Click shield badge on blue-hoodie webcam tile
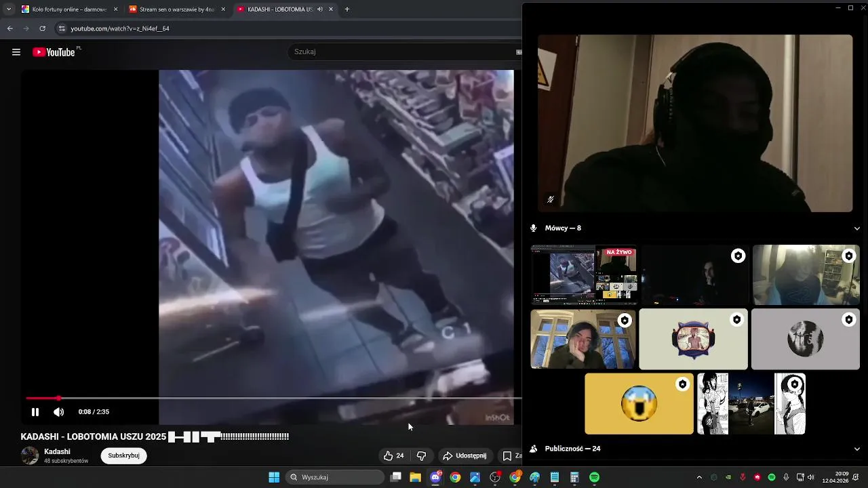The height and width of the screenshot is (488, 868). (848, 256)
